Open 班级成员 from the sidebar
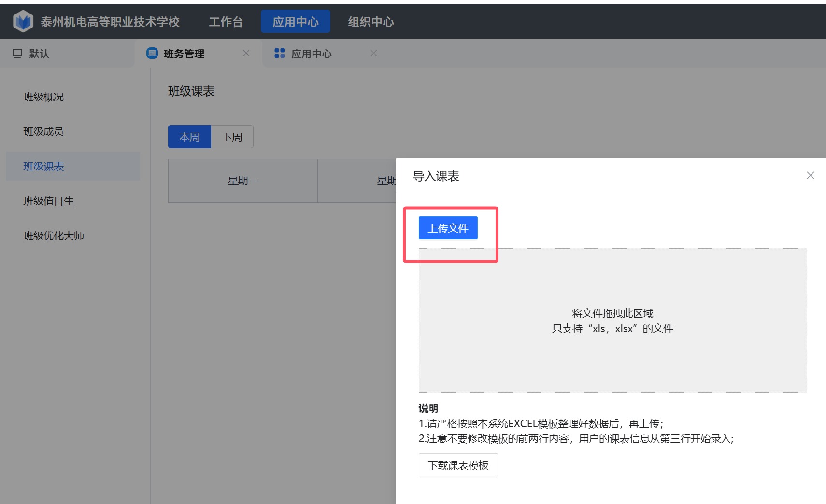The height and width of the screenshot is (504, 826). tap(43, 131)
